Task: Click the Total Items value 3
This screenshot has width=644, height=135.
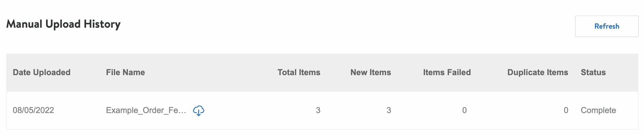Action: tap(318, 110)
